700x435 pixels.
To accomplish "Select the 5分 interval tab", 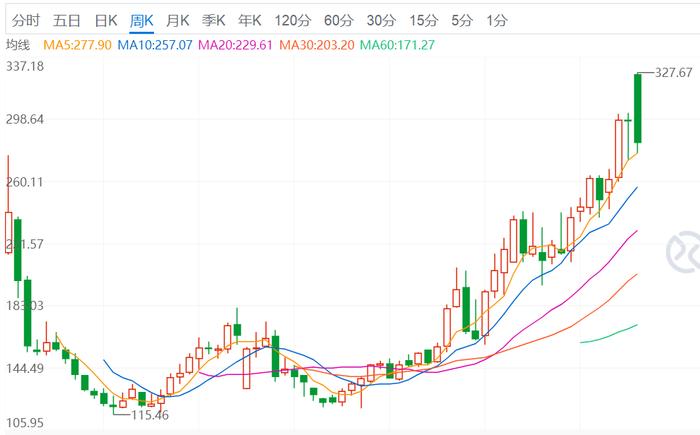I will point(462,20).
